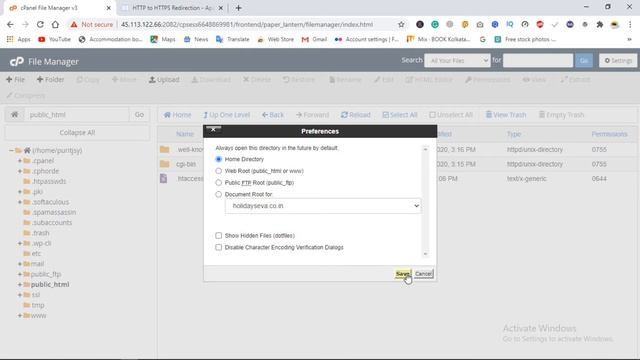
Task: Expand the .cphorde folder
Action: click(20, 171)
